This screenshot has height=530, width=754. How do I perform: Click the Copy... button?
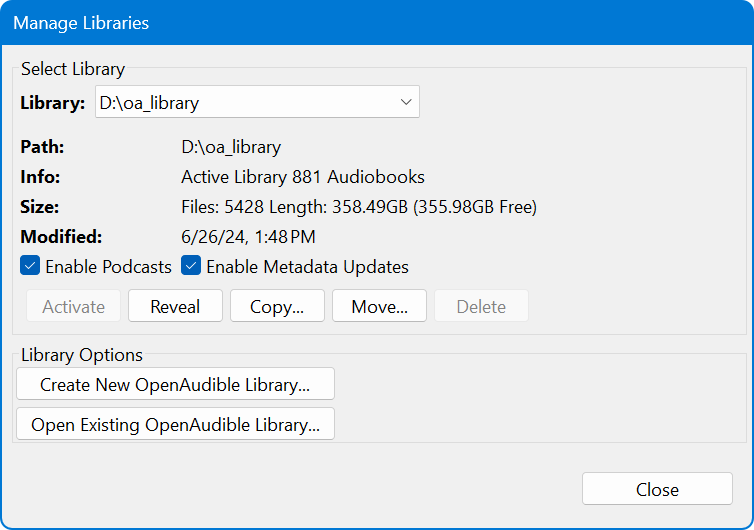(x=277, y=306)
